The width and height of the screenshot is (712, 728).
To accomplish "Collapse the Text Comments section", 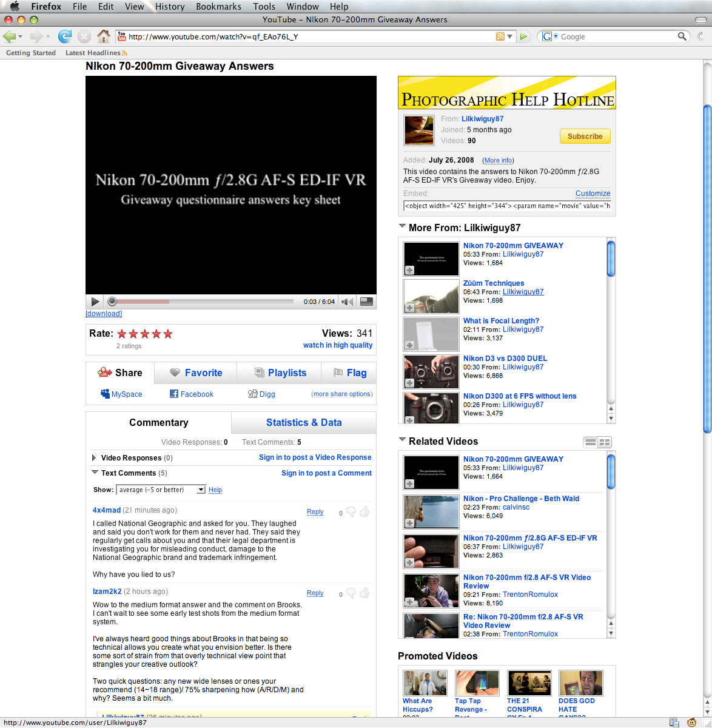I will (95, 473).
